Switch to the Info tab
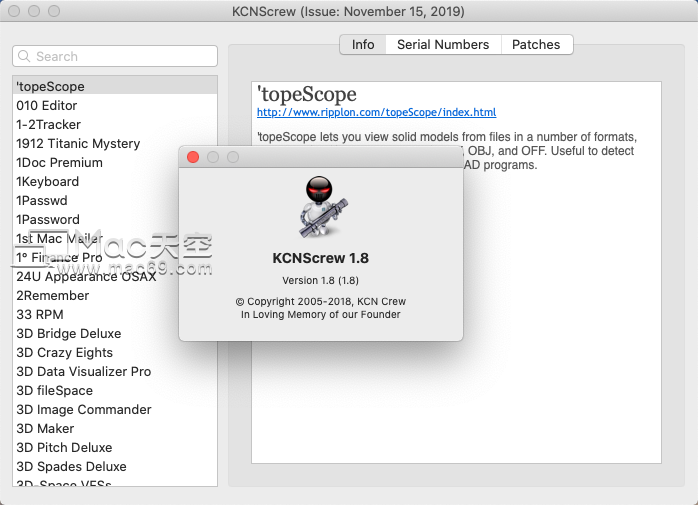The image size is (698, 505). [363, 45]
